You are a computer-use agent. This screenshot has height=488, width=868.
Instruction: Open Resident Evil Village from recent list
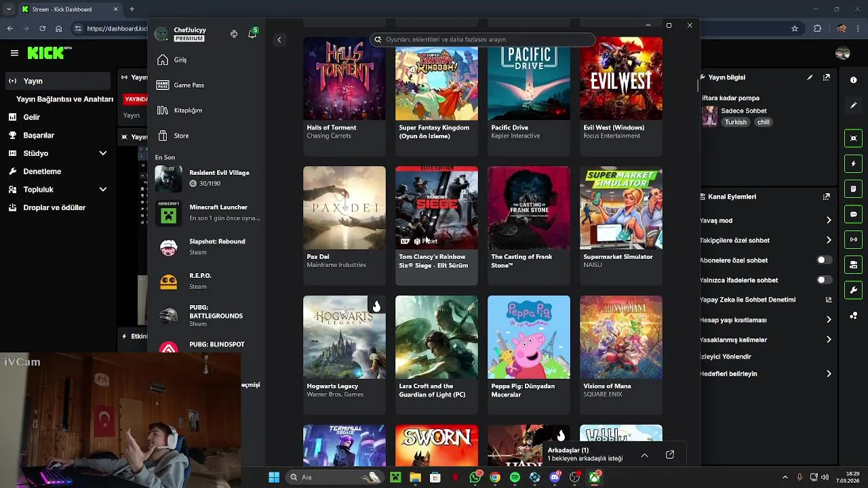208,178
